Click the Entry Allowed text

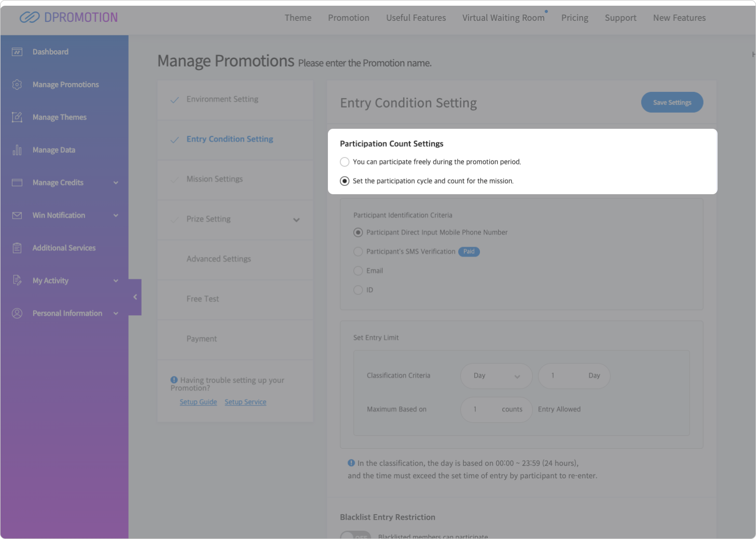[x=559, y=410]
